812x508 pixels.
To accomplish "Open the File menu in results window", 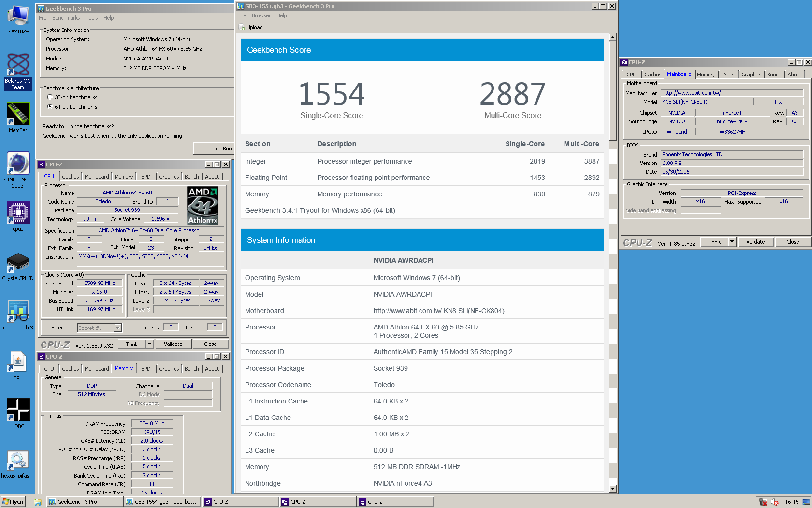I will 242,16.
